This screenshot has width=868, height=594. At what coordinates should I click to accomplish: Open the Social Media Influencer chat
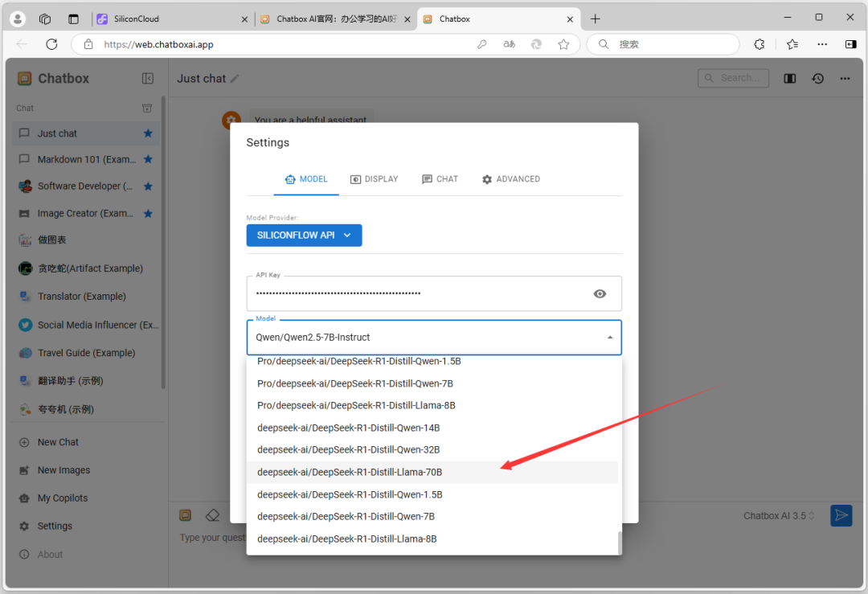pos(86,325)
